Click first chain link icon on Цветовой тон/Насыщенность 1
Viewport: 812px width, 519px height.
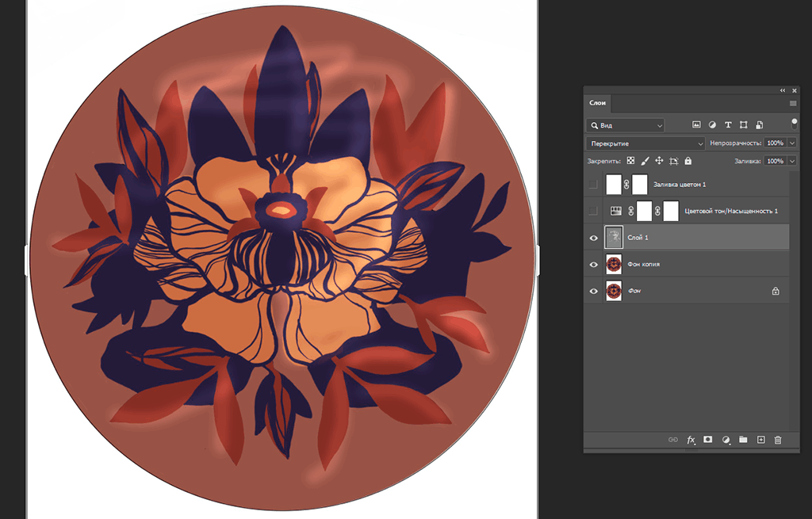(630, 211)
